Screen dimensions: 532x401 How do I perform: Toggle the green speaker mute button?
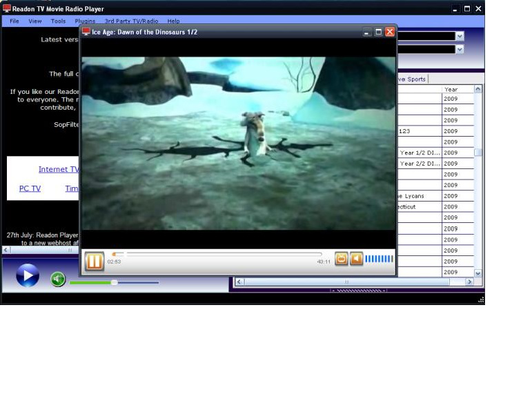(x=58, y=279)
